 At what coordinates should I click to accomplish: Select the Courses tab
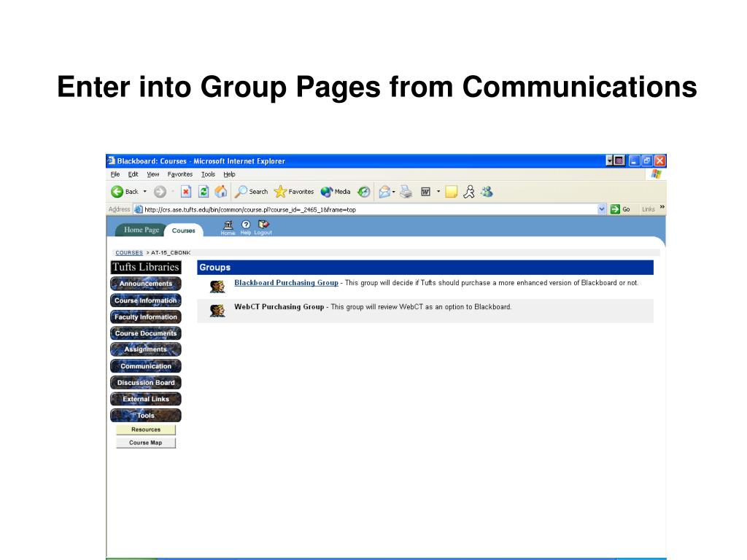183,230
